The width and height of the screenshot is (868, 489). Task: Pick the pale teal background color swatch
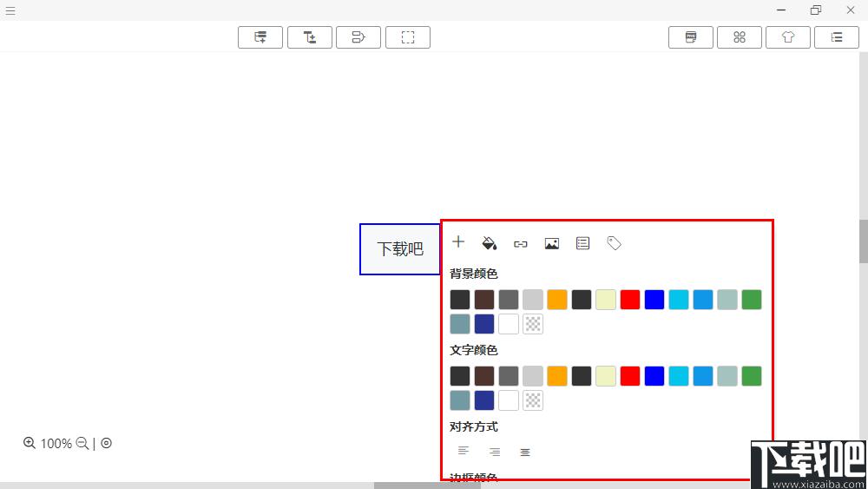coord(727,300)
